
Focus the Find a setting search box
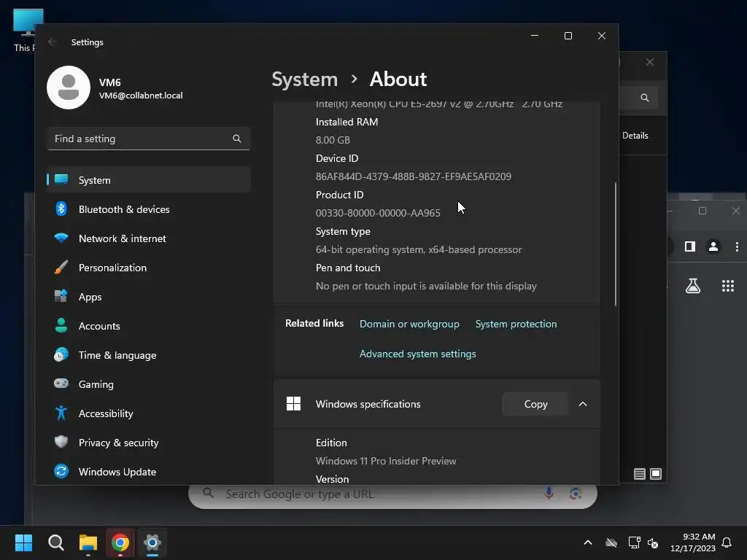click(149, 139)
